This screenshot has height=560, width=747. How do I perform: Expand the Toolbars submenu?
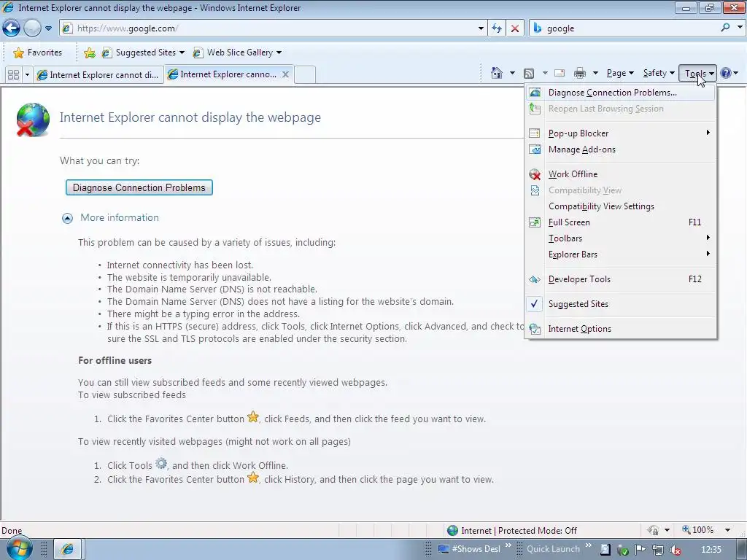(x=620, y=238)
